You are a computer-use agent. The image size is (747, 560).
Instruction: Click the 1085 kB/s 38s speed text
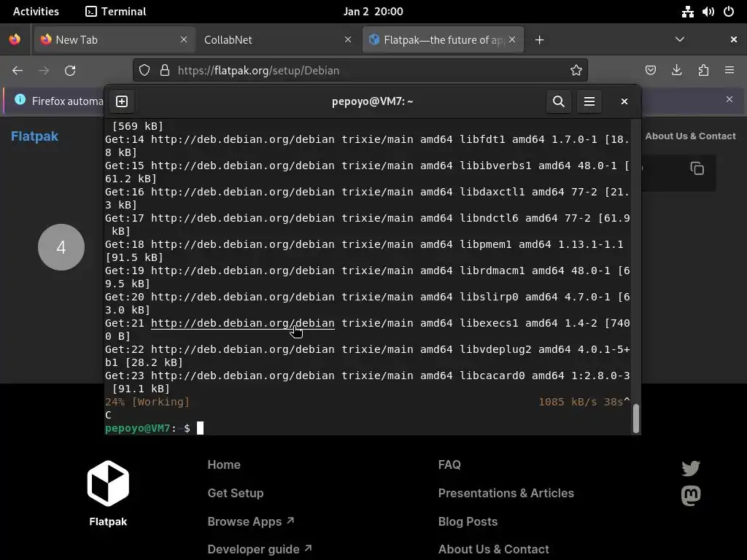[x=581, y=402]
